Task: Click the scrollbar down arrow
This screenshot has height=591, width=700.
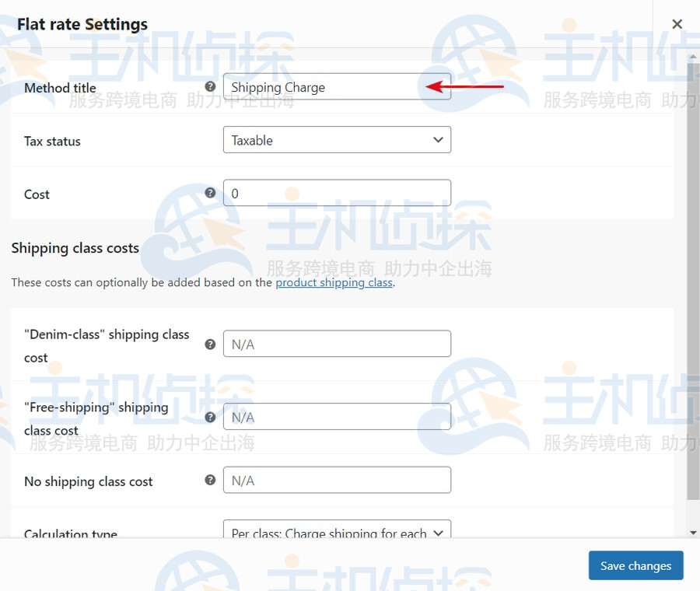Action: pyautogui.click(x=693, y=533)
